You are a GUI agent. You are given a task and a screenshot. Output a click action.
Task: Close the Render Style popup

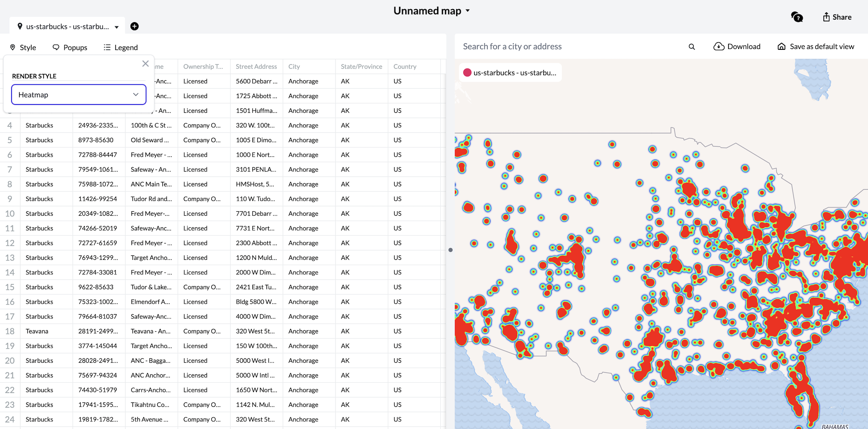tap(145, 63)
